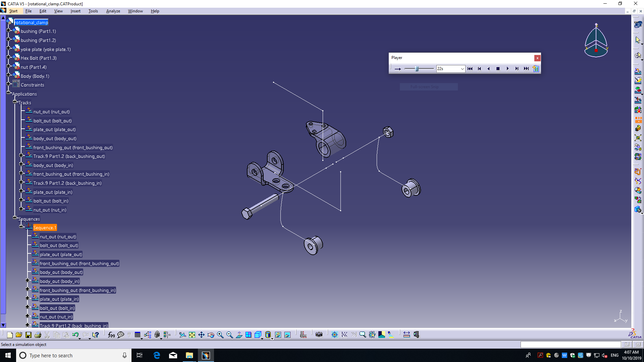Viewport: 644px width, 362px height.
Task: Open the Insert menu
Action: tap(75, 11)
